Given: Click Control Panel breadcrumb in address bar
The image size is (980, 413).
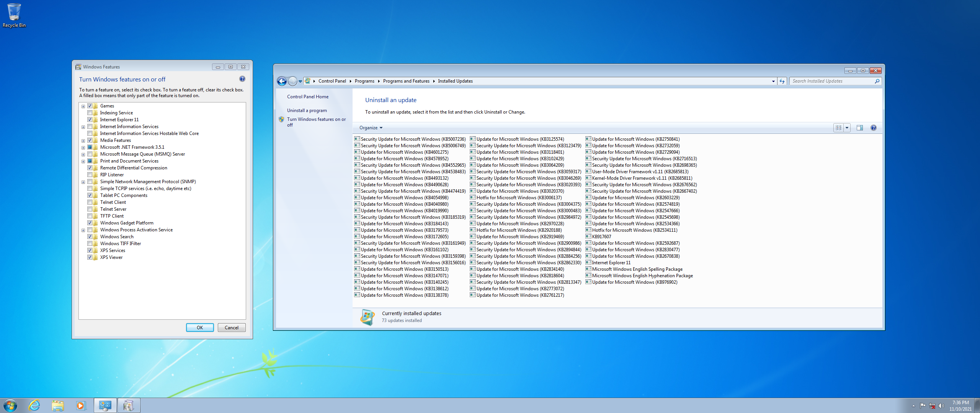Looking at the screenshot, I should pyautogui.click(x=332, y=81).
